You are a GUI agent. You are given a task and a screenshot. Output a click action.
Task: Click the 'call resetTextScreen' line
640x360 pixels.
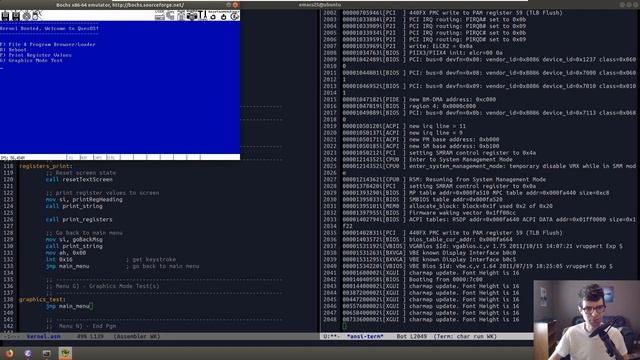click(79, 180)
